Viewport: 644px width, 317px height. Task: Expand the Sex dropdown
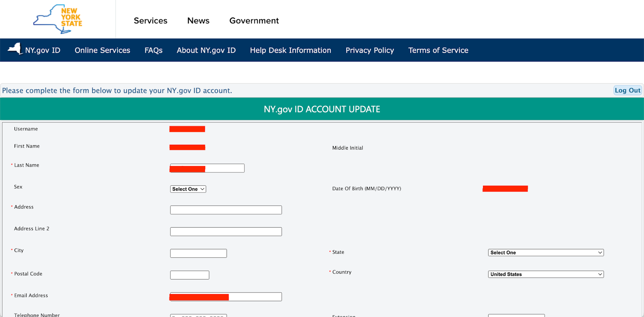coord(188,189)
